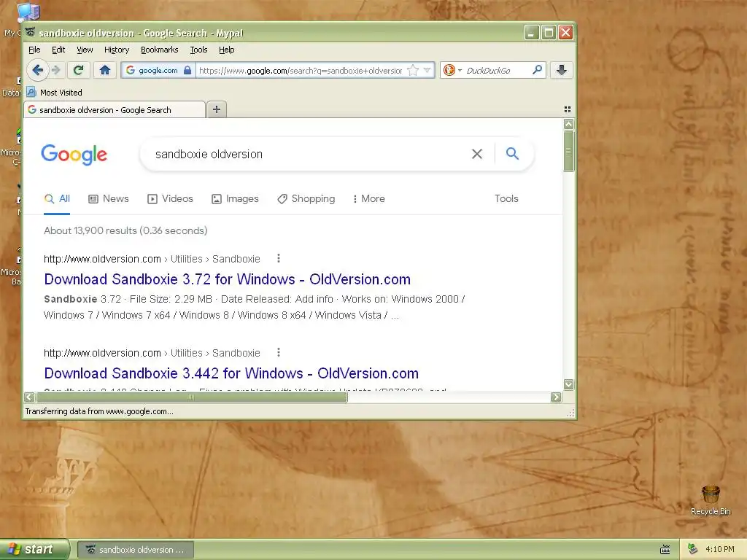Click into the Google search query field
Viewport: 747px width, 560px height.
pyautogui.click(x=305, y=154)
